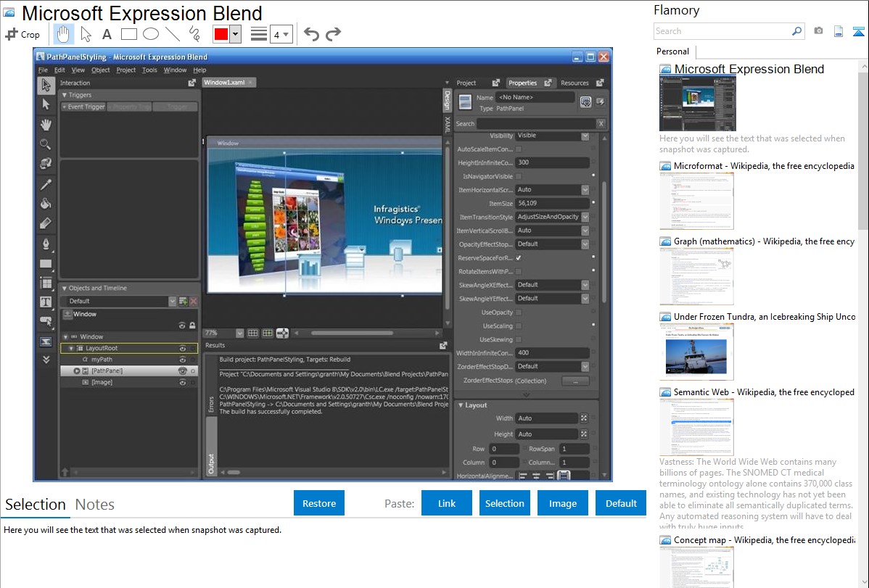Open Blend's Asset Library double-chevron
The image size is (869, 588).
pyautogui.click(x=46, y=360)
